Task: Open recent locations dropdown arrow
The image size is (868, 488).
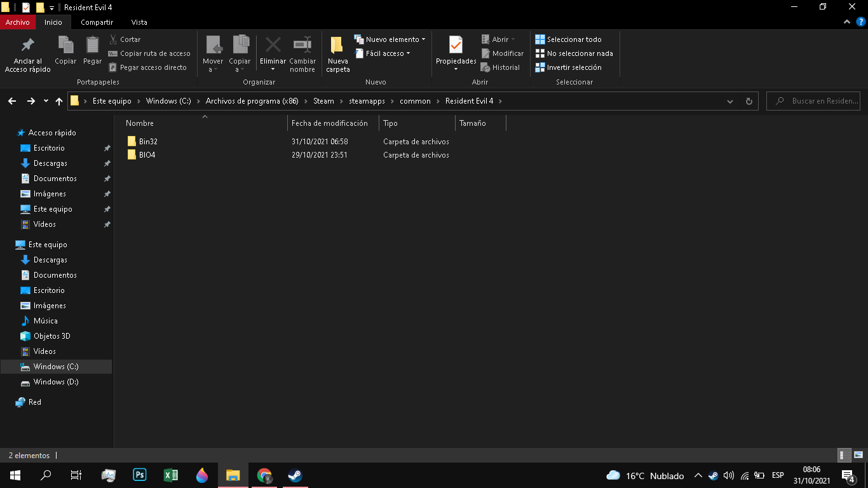Action: [x=46, y=101]
